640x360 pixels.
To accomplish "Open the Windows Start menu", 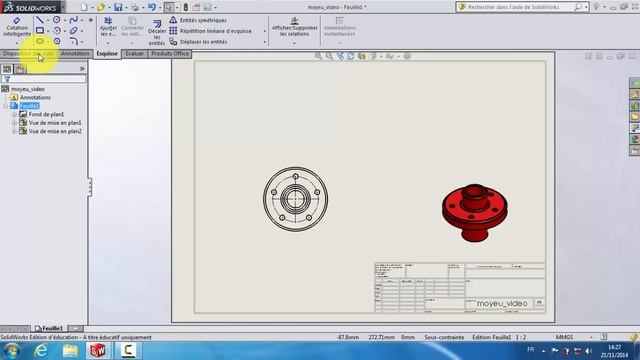I will tap(11, 351).
